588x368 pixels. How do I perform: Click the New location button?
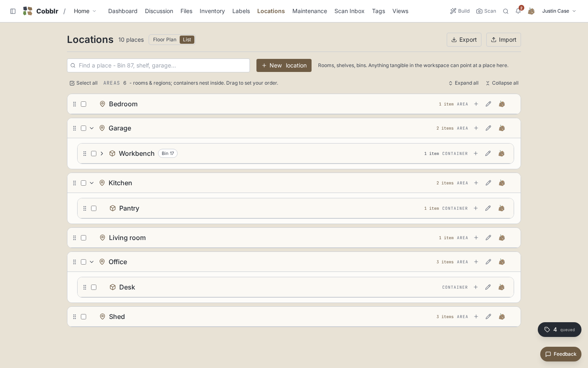pyautogui.click(x=284, y=65)
